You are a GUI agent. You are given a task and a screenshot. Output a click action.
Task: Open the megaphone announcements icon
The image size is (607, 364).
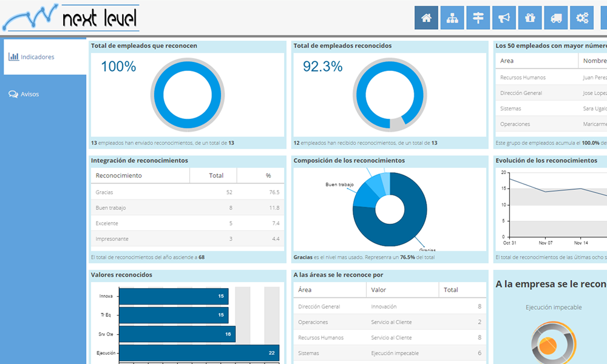click(504, 18)
